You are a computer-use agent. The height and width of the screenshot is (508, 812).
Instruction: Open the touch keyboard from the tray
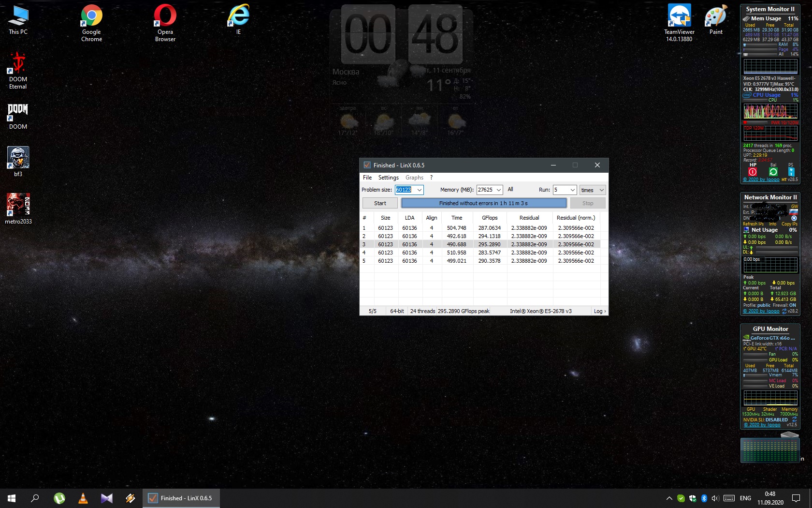pos(729,498)
